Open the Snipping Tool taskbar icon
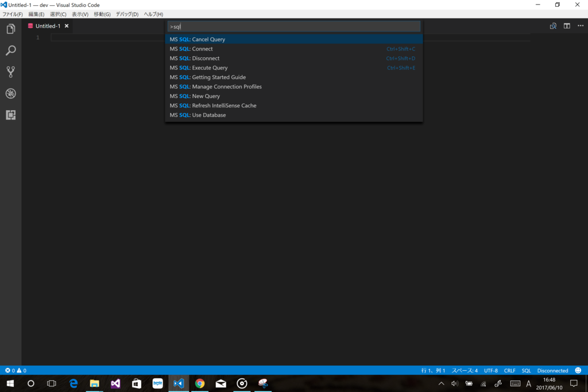Viewport: 588px width, 392px height. click(x=263, y=383)
